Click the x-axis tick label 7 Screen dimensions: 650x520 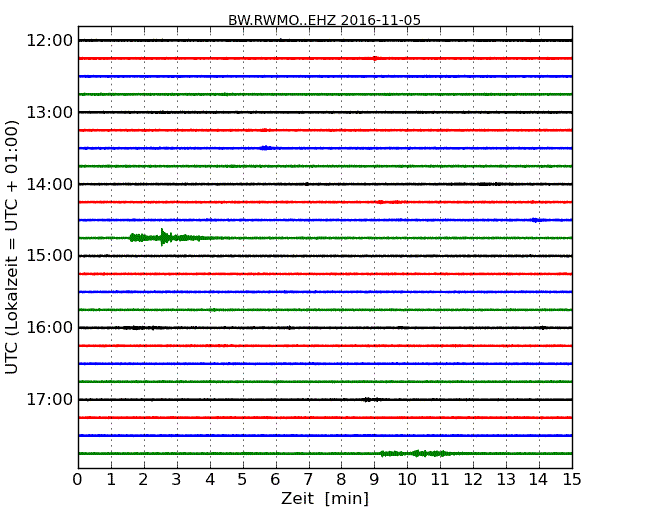pos(308,480)
